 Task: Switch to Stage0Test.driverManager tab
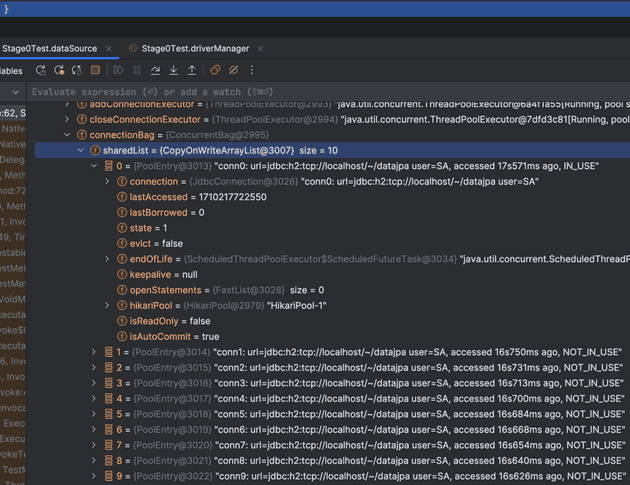pyautogui.click(x=195, y=49)
